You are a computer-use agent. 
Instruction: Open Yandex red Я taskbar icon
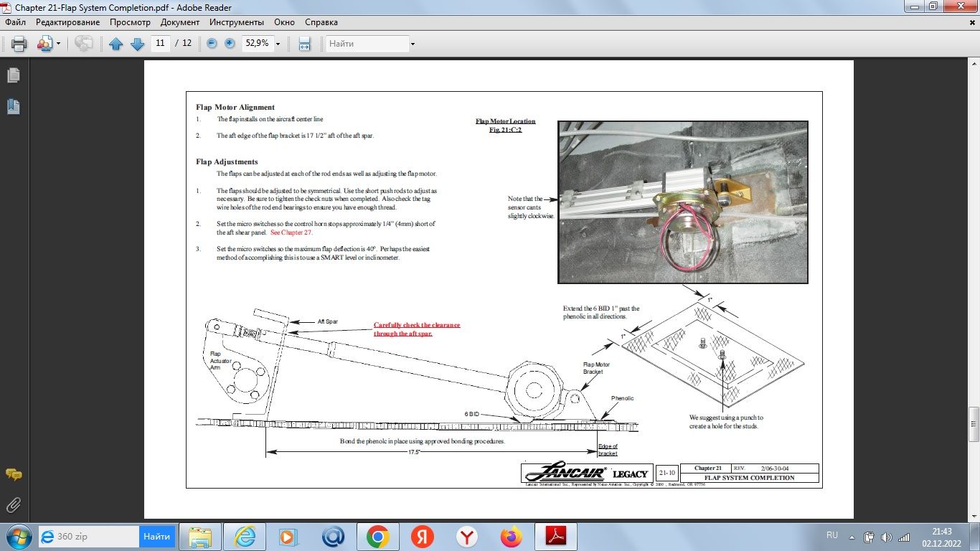tap(422, 537)
